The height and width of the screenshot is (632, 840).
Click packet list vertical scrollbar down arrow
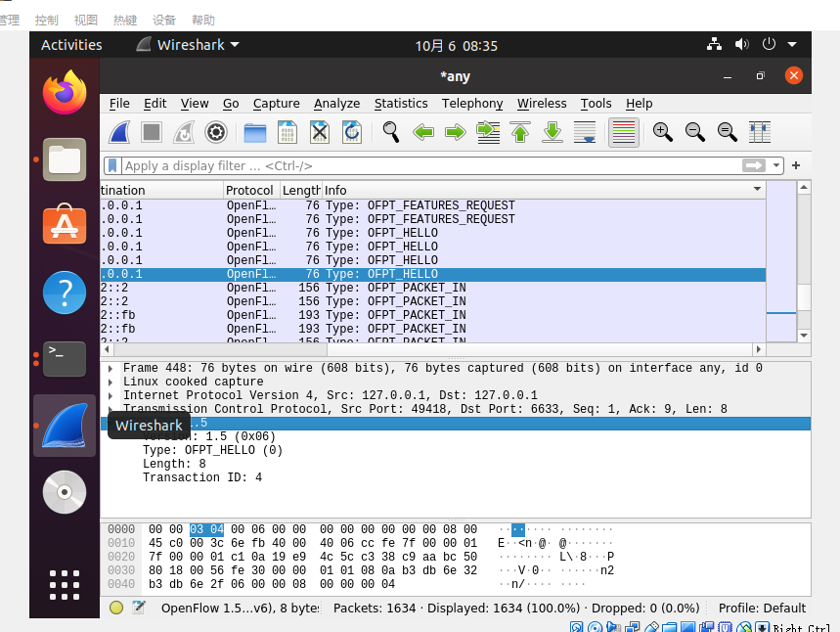(804, 336)
